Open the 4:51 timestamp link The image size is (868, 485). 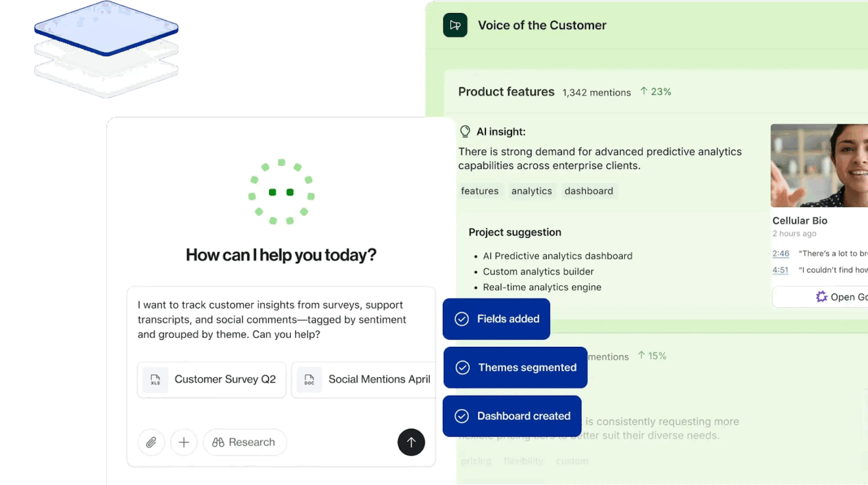coord(781,269)
